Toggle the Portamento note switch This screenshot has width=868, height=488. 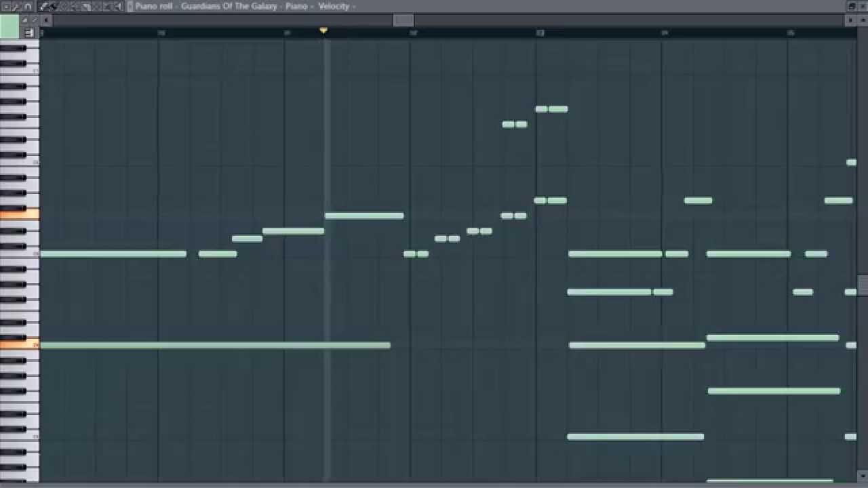35,20
